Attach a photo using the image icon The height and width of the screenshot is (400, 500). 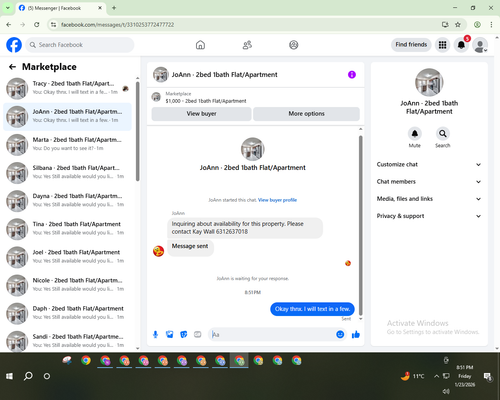click(x=170, y=334)
